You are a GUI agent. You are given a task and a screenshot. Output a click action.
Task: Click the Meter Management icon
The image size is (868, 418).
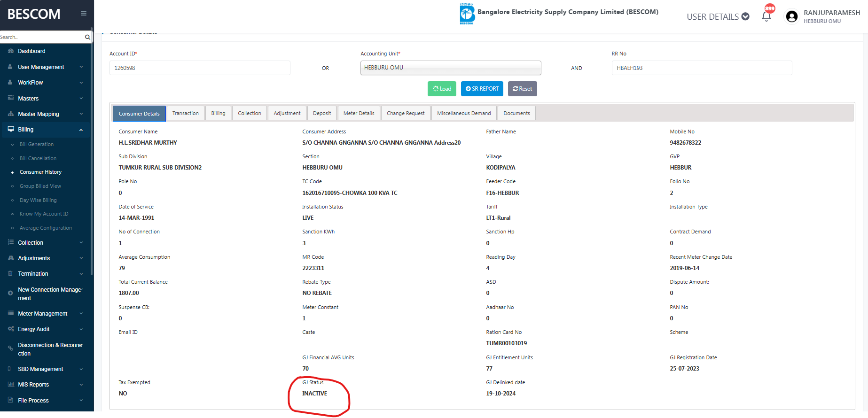click(11, 313)
